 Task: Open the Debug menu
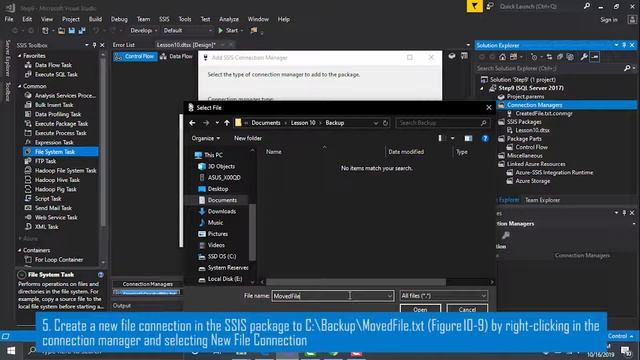(x=119, y=19)
